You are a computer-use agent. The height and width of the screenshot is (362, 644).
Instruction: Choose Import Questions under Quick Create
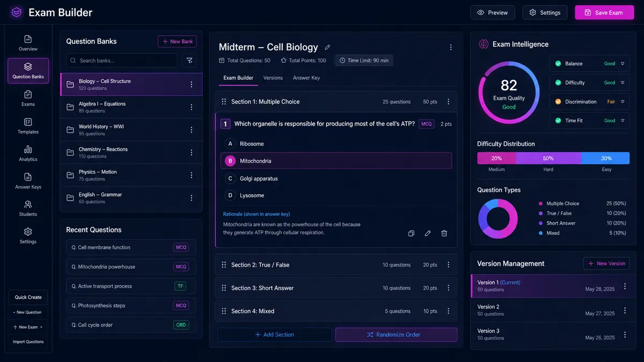point(28,342)
